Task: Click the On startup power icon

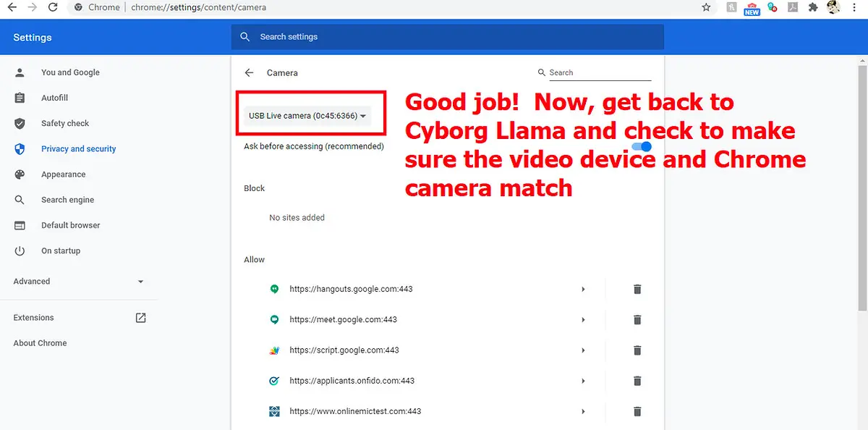Action: pos(20,250)
